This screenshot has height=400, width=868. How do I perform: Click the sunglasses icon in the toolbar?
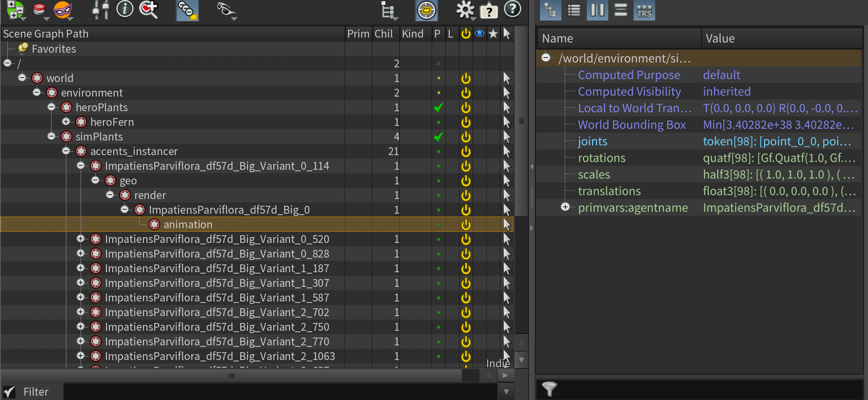click(226, 9)
